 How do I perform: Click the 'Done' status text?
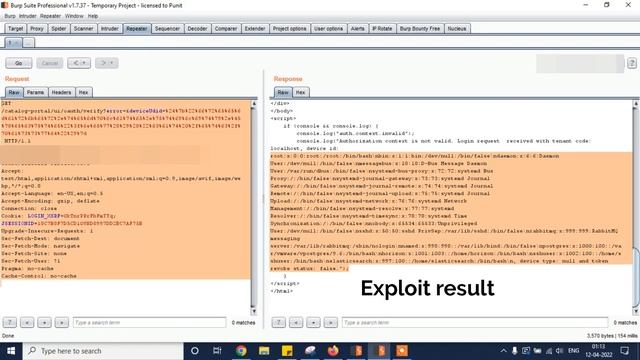coord(8,336)
